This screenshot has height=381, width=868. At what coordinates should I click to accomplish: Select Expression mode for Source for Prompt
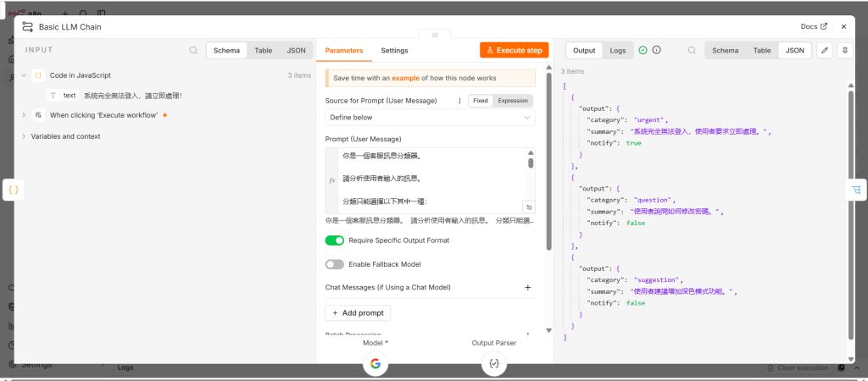pyautogui.click(x=513, y=101)
